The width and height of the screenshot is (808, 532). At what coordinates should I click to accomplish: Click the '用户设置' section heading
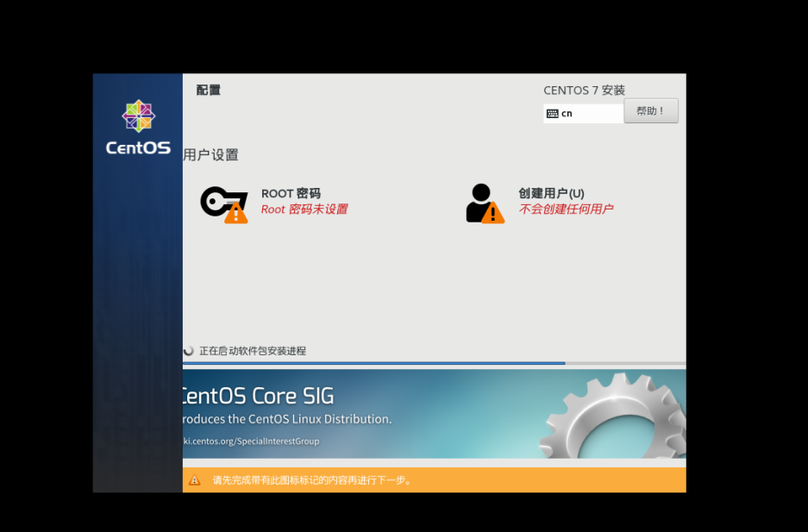[210, 155]
